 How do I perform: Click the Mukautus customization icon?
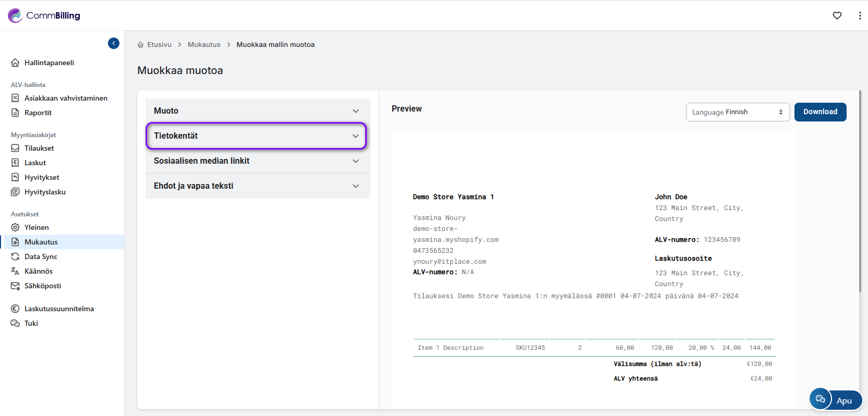pos(15,242)
